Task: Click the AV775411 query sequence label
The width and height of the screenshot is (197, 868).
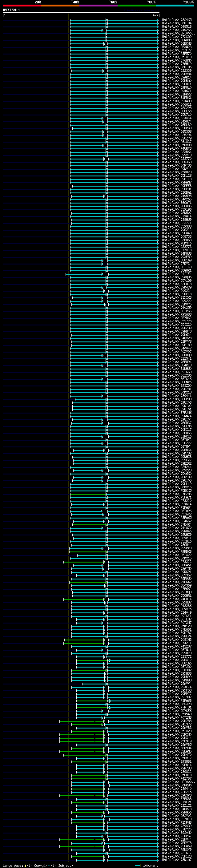Action: pyautogui.click(x=11, y=10)
